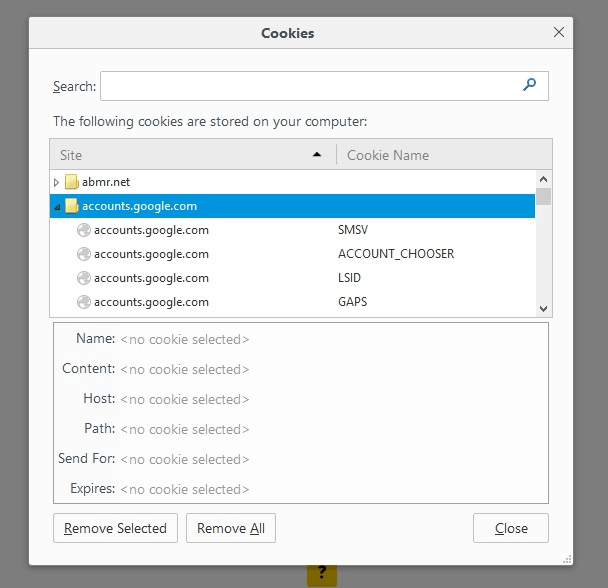This screenshot has width=608, height=588.
Task: Click the globe icon for GAPS cookie
Action: (84, 302)
